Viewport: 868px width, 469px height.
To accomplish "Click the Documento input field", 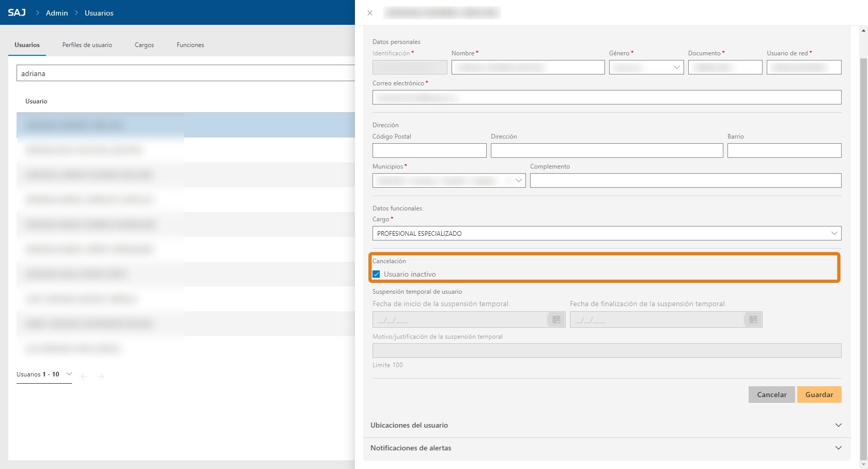I will click(725, 67).
